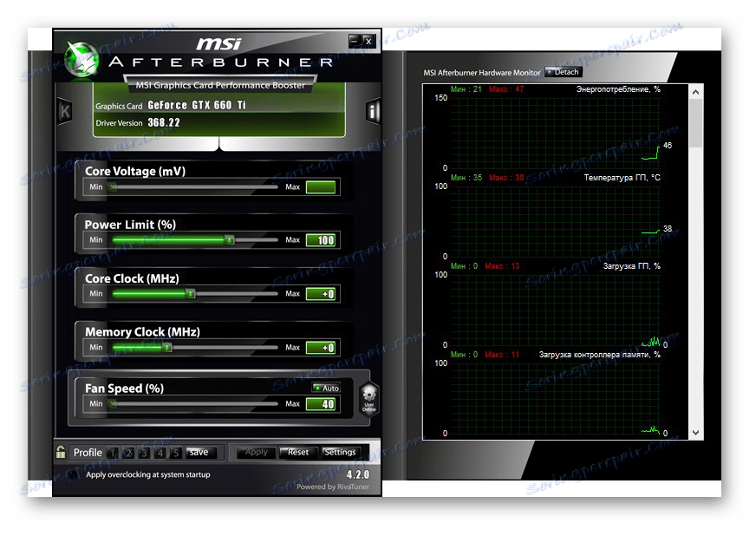Click the Memory Clock +0 value field
756x536 pixels.
click(321, 348)
